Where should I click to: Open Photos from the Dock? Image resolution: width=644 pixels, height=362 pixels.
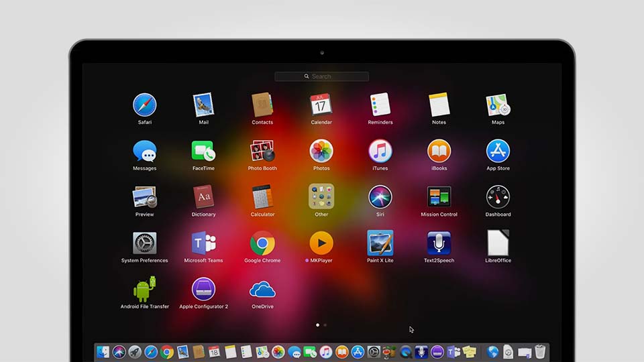pos(278,352)
